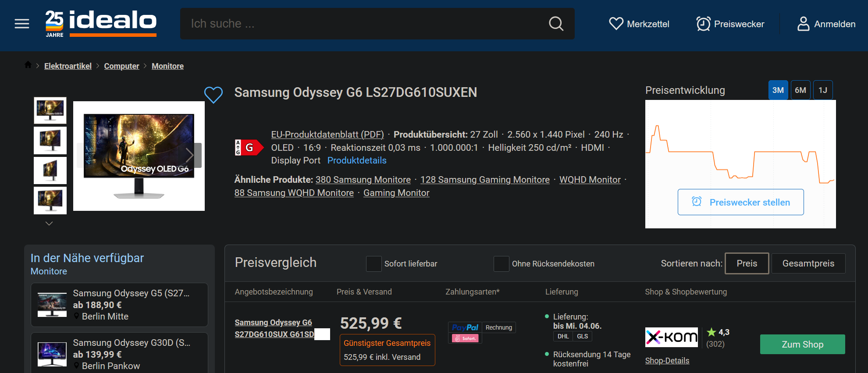Screen dimensions: 868x373
Task: Go to home breadcrumb icon
Action: (x=28, y=65)
